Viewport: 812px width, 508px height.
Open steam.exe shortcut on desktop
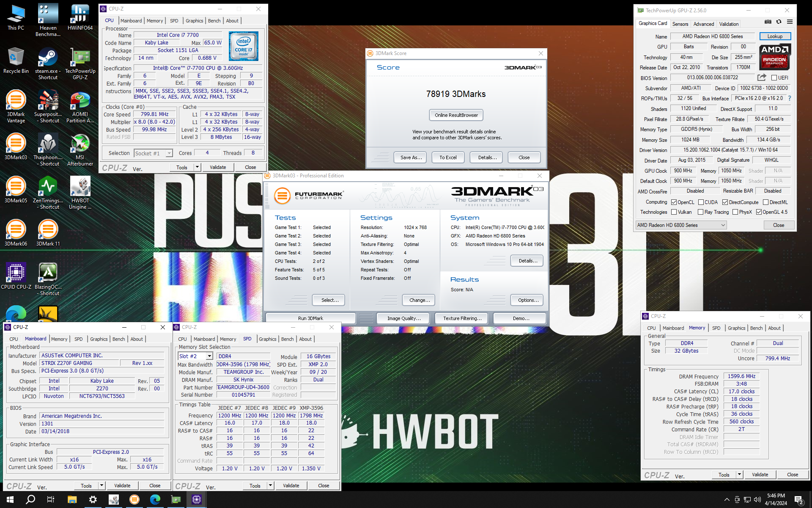pyautogui.click(x=48, y=63)
